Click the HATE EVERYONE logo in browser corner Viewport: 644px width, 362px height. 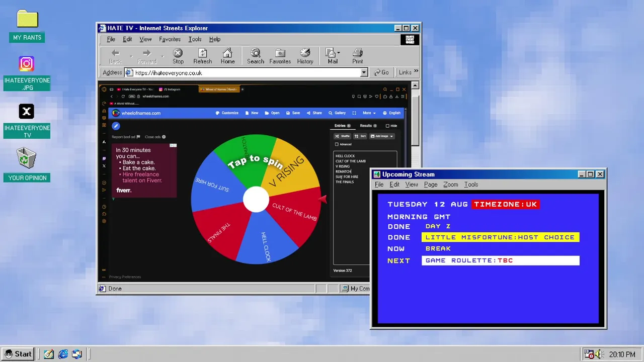410,39
